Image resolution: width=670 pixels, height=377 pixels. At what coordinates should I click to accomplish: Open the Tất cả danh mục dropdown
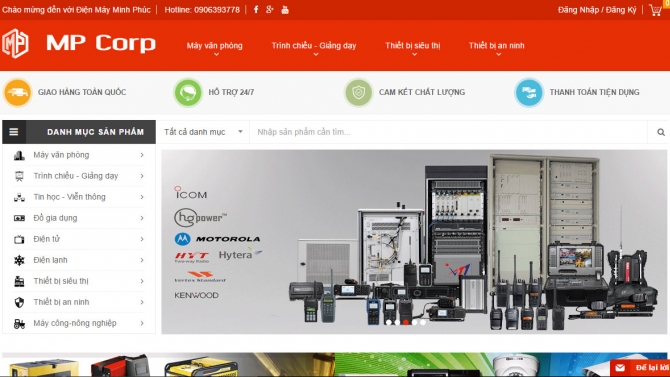(x=203, y=132)
